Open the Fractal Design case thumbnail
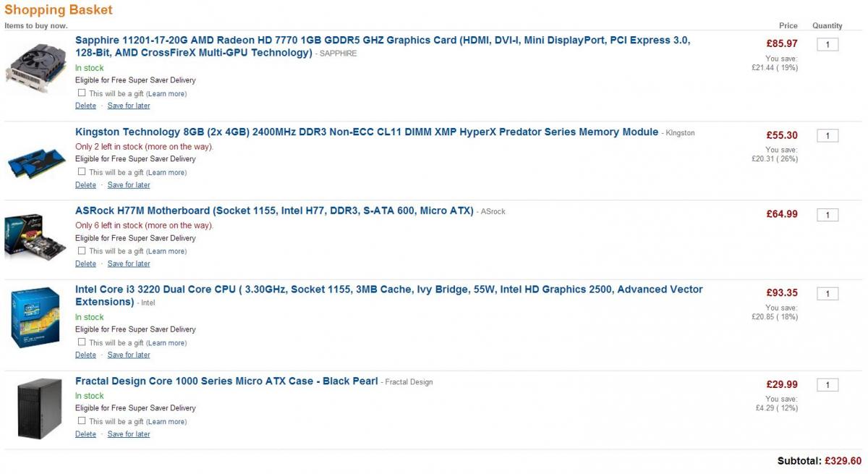868x474 pixels. coord(40,409)
